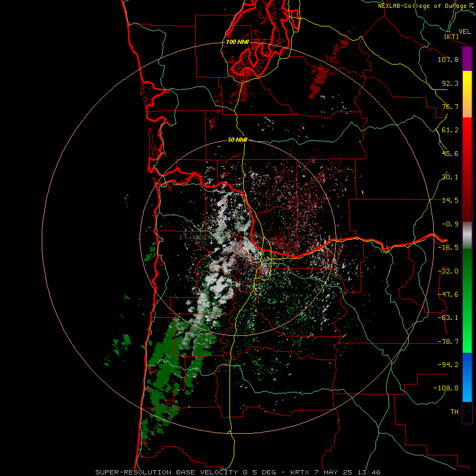Image resolution: width=476 pixels, height=476 pixels.
Task: Select the -78.7 velocity scale value
Action: tap(448, 342)
